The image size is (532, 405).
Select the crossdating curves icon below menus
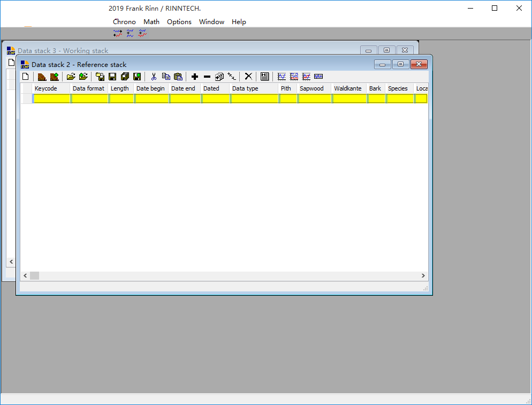(x=118, y=33)
